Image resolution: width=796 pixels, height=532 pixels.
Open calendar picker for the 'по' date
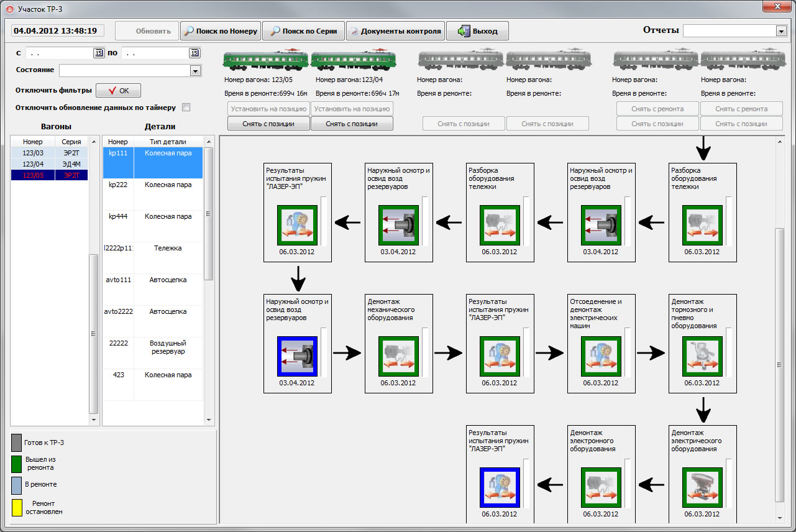coord(195,53)
